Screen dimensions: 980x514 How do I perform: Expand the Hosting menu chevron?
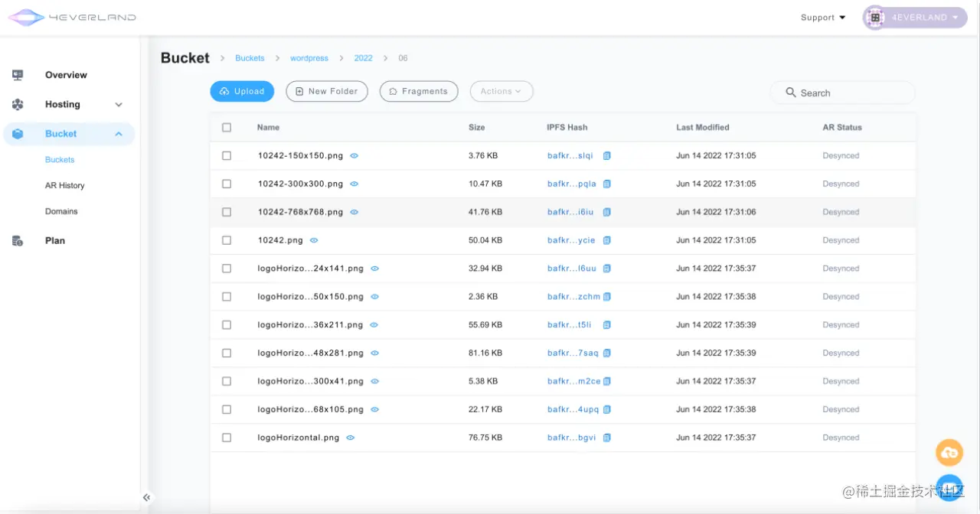119,105
